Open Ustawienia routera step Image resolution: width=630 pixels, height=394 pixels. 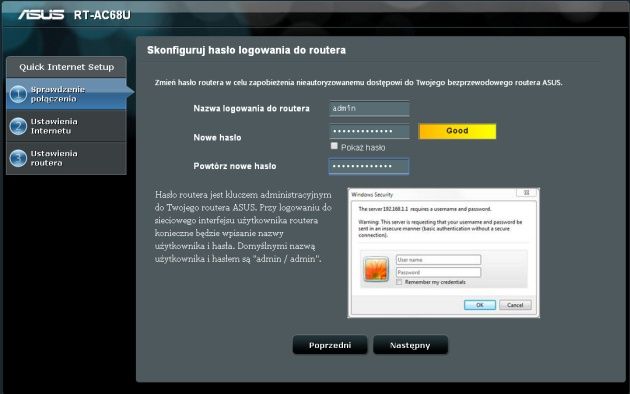pos(67,158)
